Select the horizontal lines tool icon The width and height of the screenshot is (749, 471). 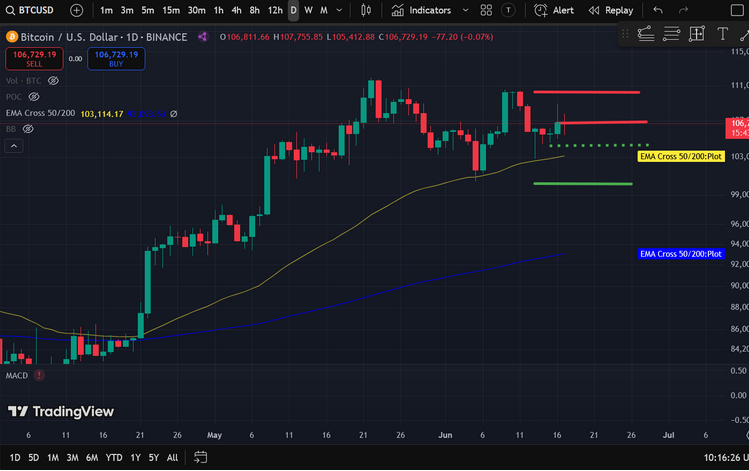point(671,33)
